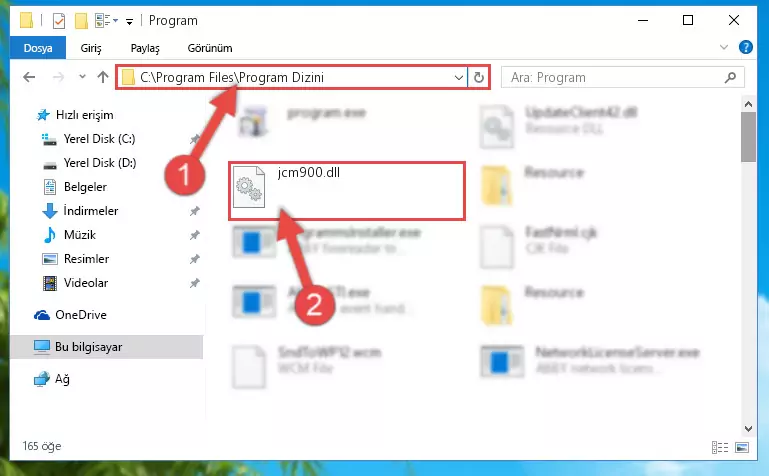This screenshot has height=476, width=769.
Task: Open the recent locations dropdown arrow
Action: 82,76
